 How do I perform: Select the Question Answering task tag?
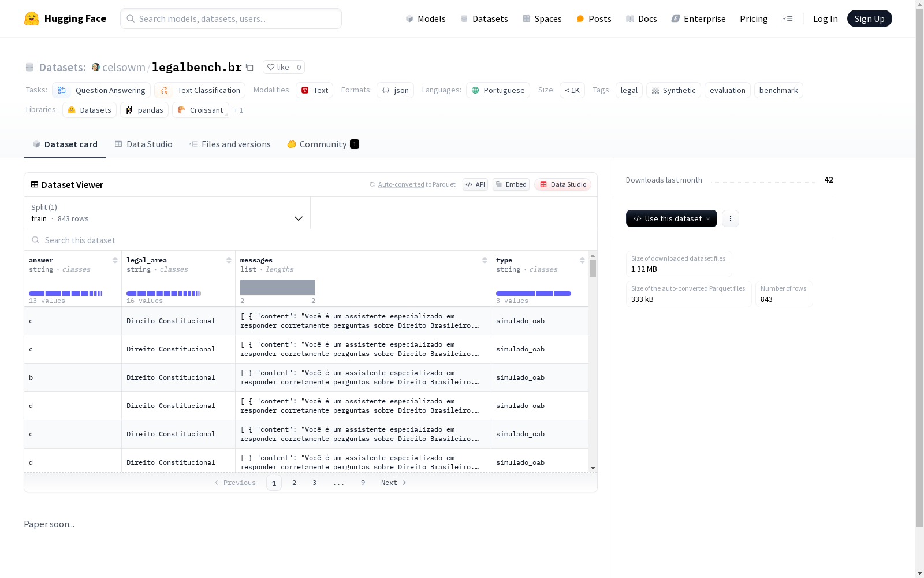(102, 90)
